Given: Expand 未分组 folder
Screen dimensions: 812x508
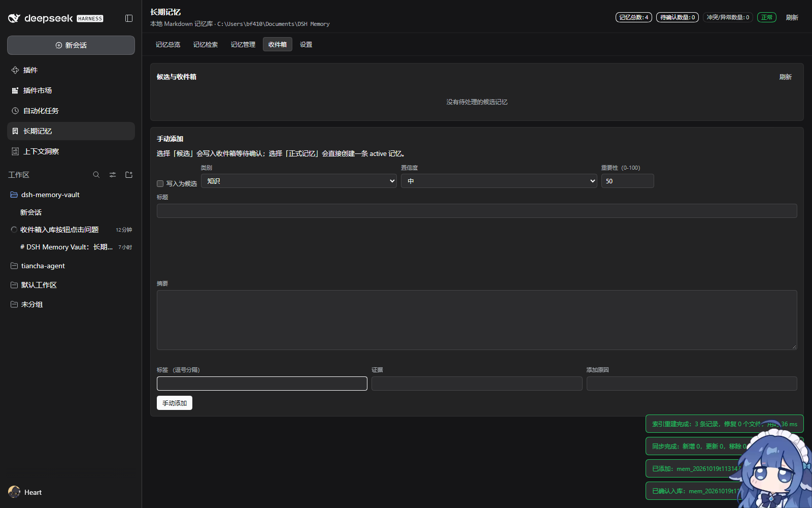Looking at the screenshot, I should pyautogui.click(x=14, y=304).
